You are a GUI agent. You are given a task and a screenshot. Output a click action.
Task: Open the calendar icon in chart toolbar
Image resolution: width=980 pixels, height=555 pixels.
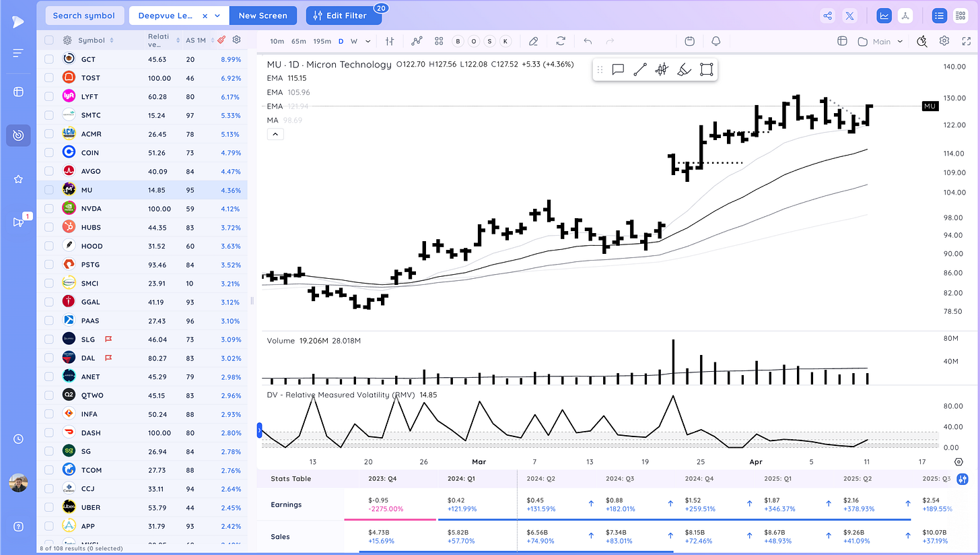tap(689, 41)
